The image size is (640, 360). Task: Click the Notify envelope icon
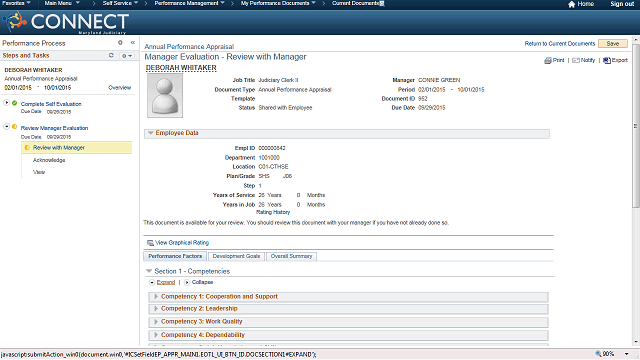click(x=576, y=60)
